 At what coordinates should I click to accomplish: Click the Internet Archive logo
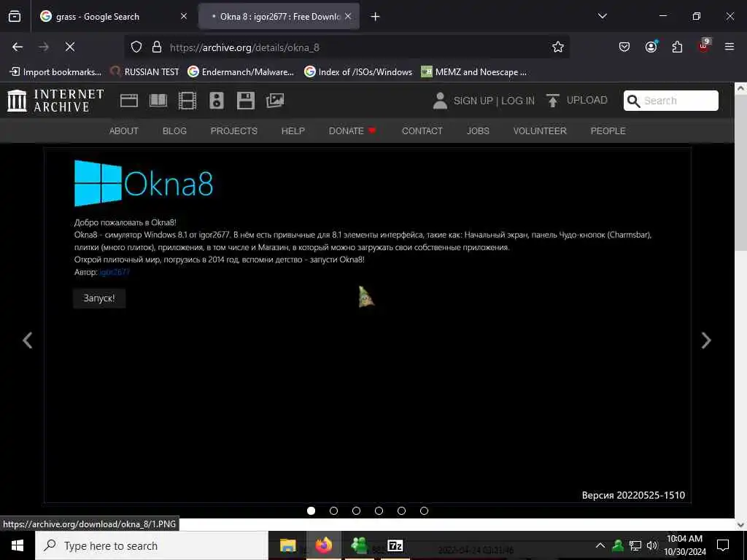pos(55,101)
